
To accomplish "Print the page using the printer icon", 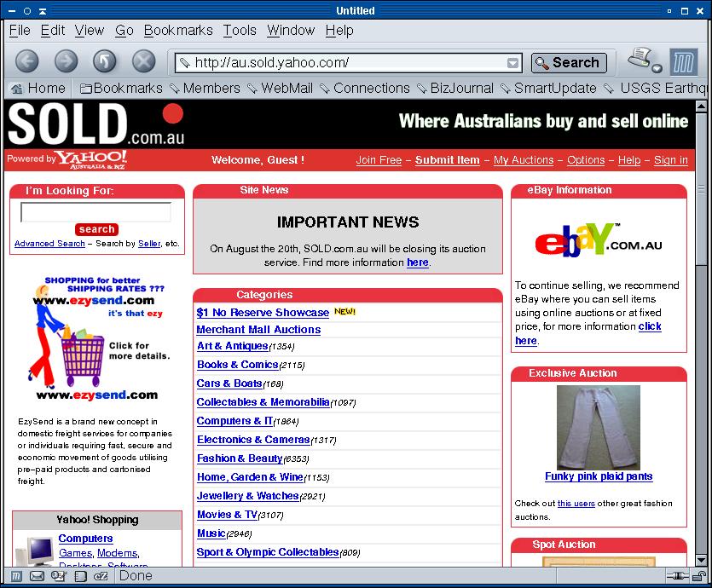I will [x=640, y=58].
